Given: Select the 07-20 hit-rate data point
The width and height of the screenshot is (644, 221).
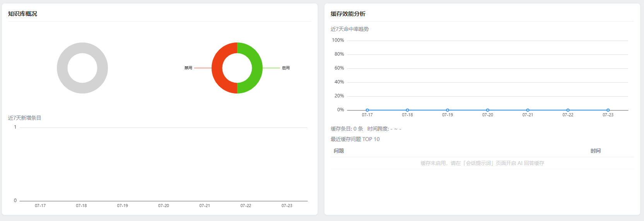Looking at the screenshot, I should [488, 110].
